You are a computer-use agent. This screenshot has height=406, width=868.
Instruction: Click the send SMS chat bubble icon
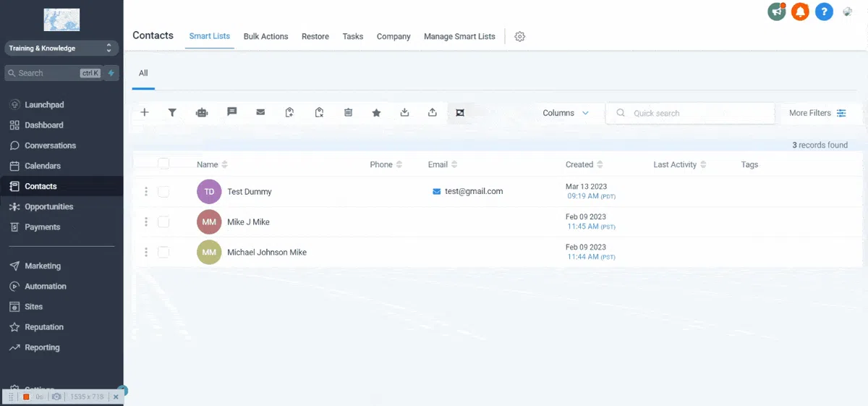pos(232,111)
